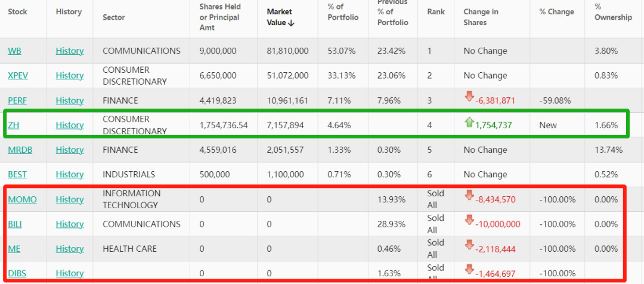The height and width of the screenshot is (284, 644).
Task: Click the green up arrow in ZH row
Action: (469, 122)
